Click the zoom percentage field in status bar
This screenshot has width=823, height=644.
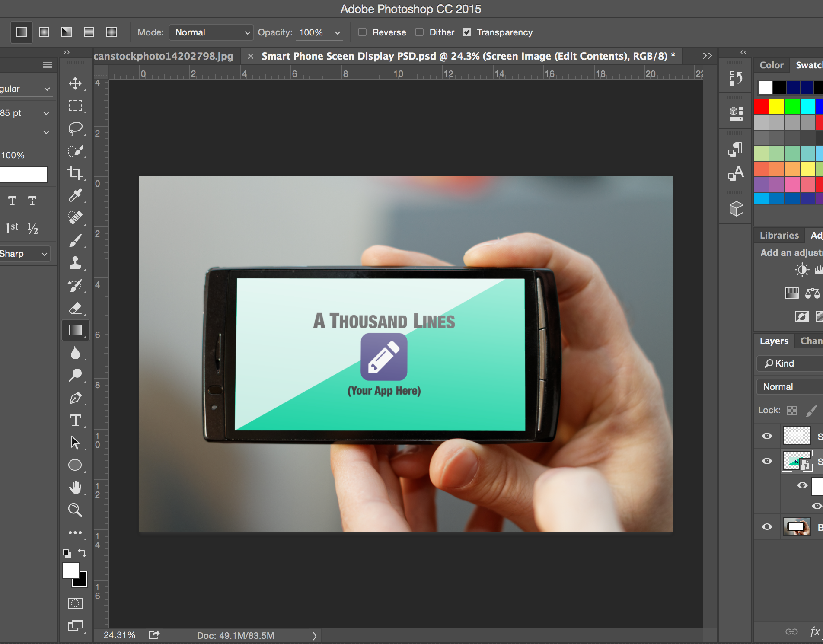[119, 635]
